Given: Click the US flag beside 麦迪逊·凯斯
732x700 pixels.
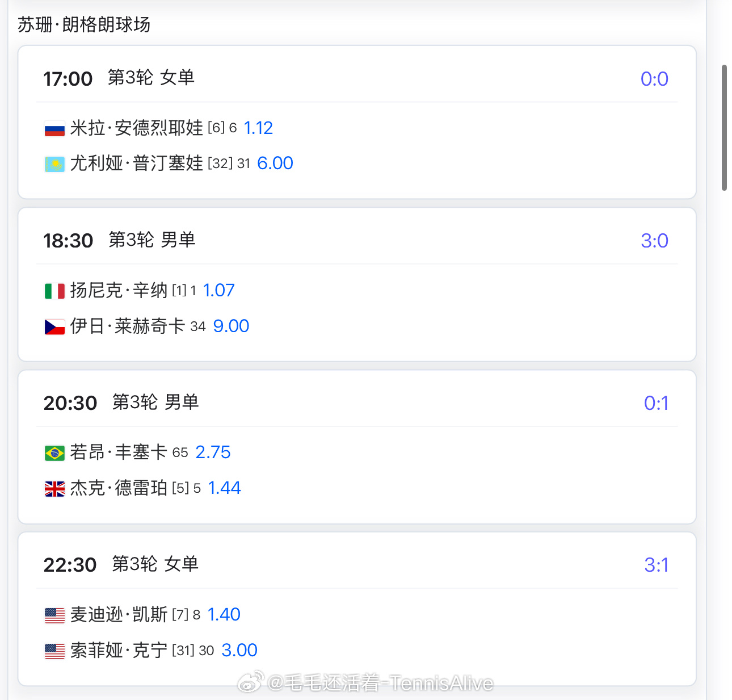Looking at the screenshot, I should pyautogui.click(x=54, y=615).
